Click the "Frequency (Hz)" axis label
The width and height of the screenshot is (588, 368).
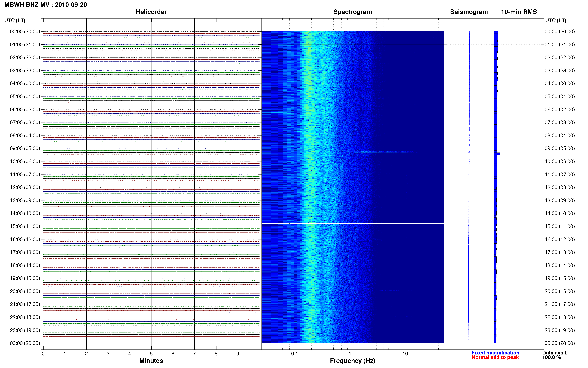coord(352,361)
